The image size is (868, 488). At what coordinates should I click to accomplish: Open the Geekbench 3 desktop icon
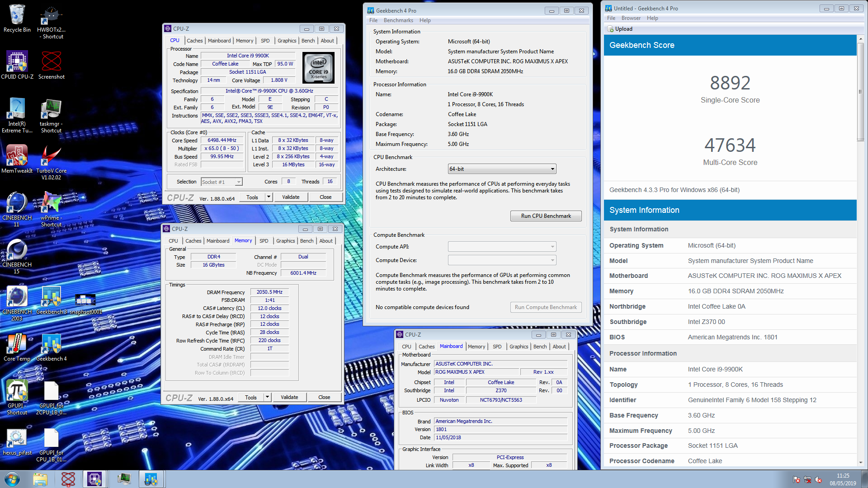pyautogui.click(x=51, y=300)
